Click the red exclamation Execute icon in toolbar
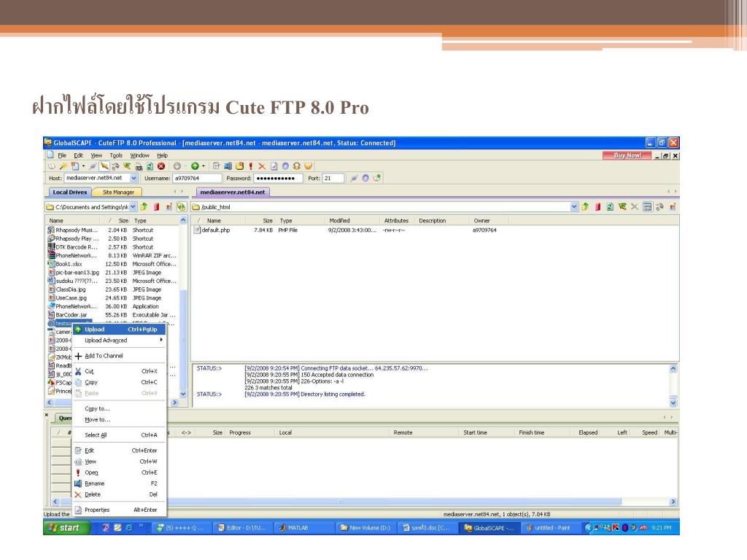Viewport: 747px width, 560px height. (251, 166)
